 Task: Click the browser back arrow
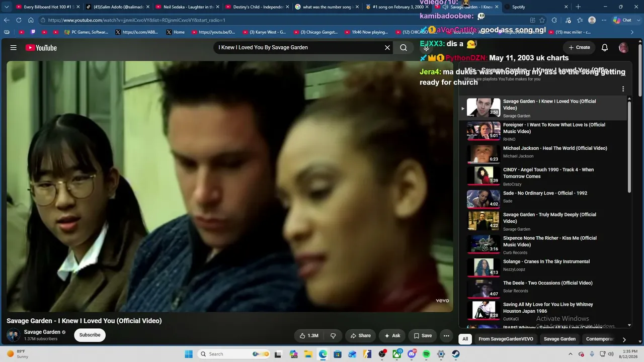point(7,20)
